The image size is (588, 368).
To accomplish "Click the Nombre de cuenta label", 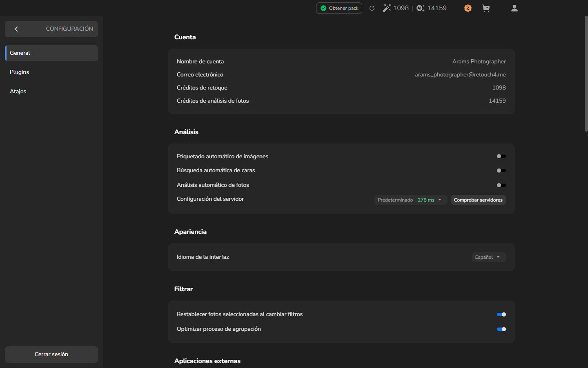I will click(200, 61).
